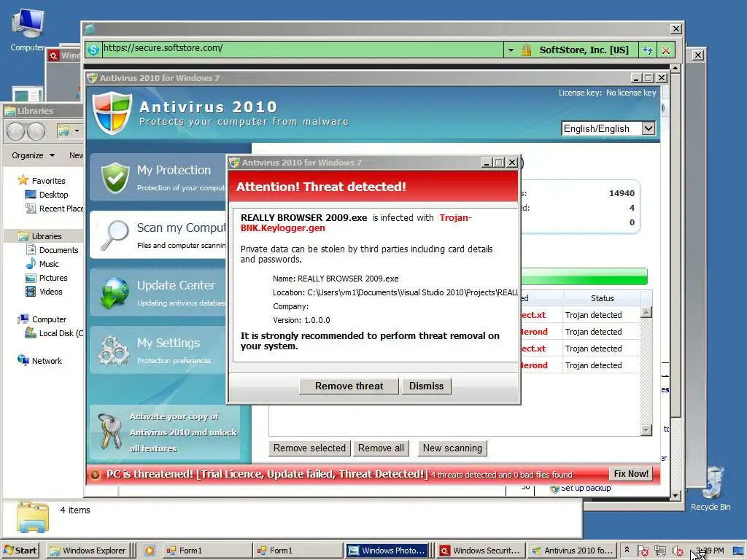Open the address bar history dropdown arrow

(511, 50)
